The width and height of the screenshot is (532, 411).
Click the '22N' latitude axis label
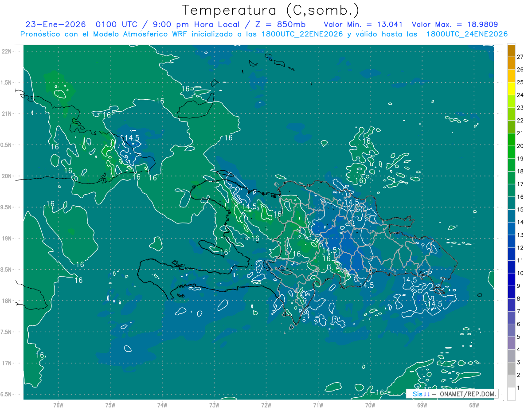(x=7, y=51)
